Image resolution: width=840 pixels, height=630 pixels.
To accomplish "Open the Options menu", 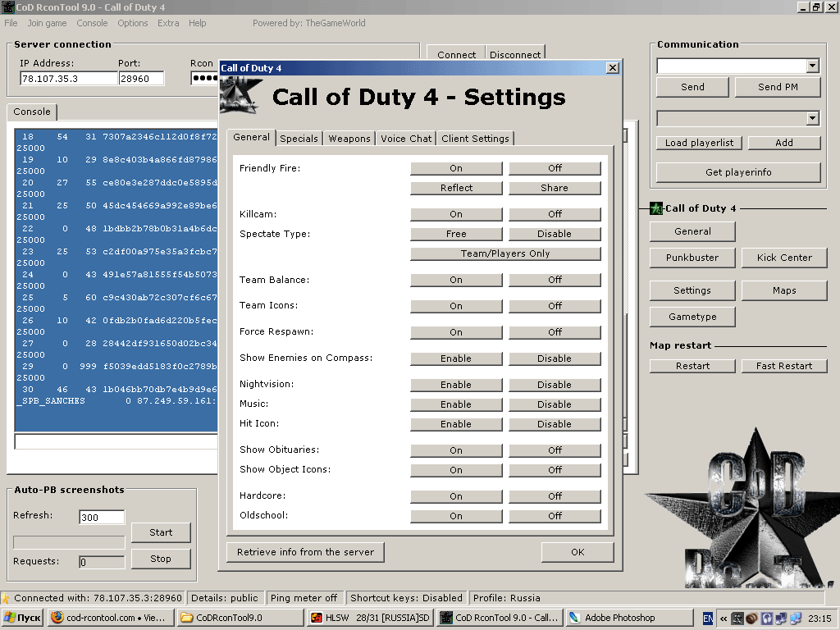I will tap(133, 23).
